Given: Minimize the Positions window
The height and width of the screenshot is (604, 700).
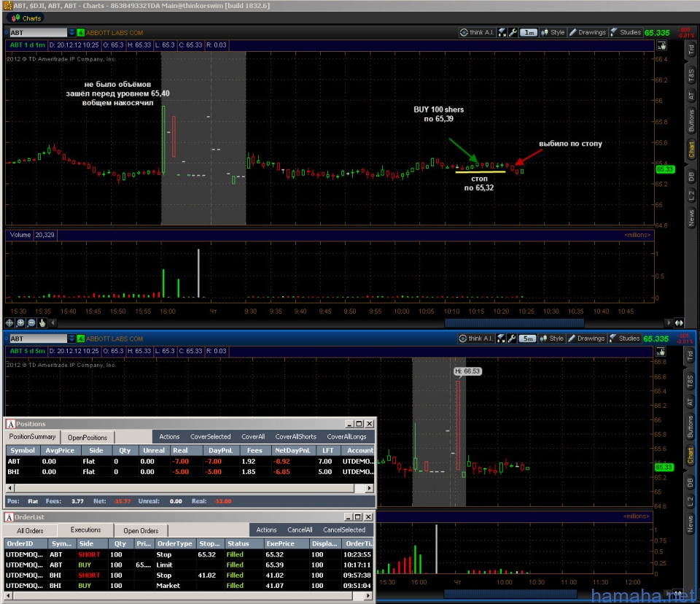Looking at the screenshot, I should [349, 424].
